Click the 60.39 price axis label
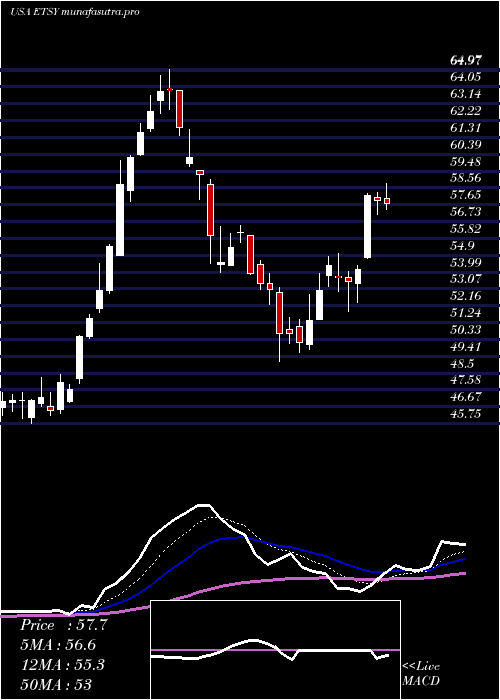500x700 pixels. click(x=465, y=145)
